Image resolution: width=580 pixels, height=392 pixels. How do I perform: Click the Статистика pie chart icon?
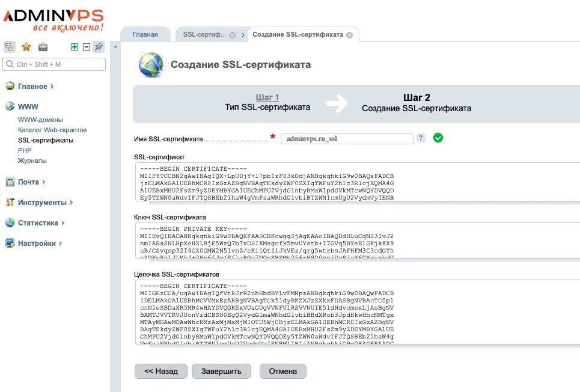tap(10, 222)
